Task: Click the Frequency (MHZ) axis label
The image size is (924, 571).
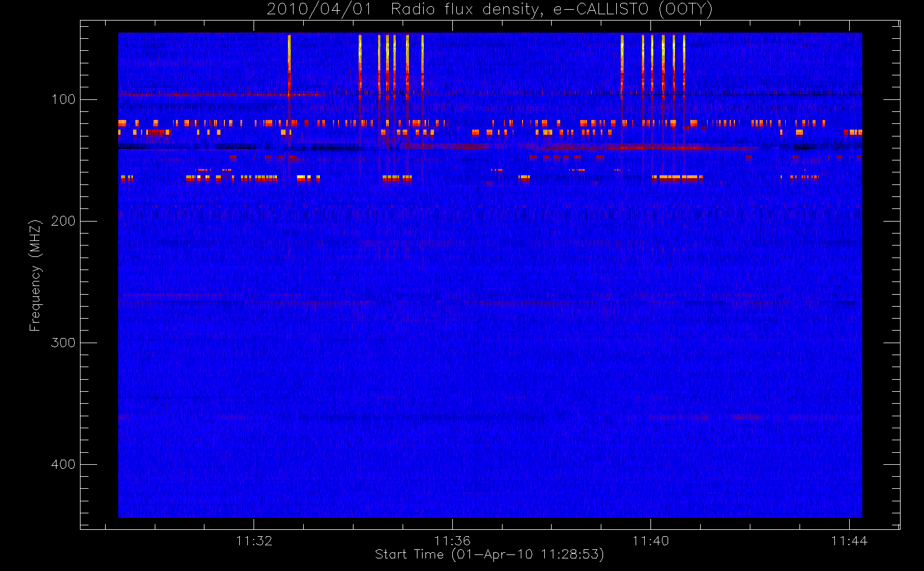Action: (x=35, y=275)
